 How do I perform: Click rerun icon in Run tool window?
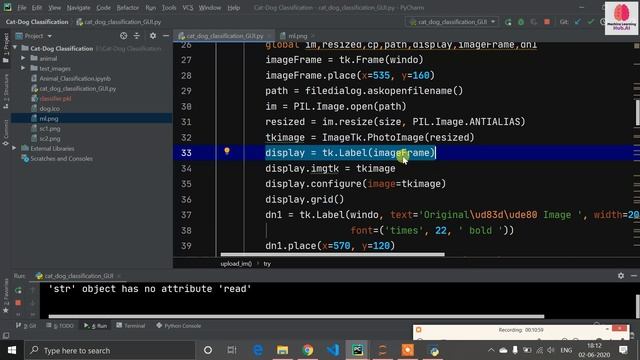(x=18, y=290)
